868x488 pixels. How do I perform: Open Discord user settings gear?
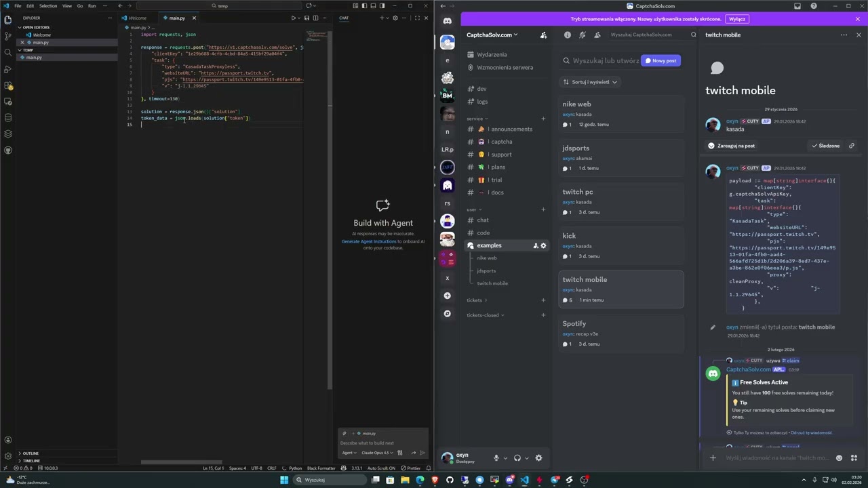tap(538, 457)
